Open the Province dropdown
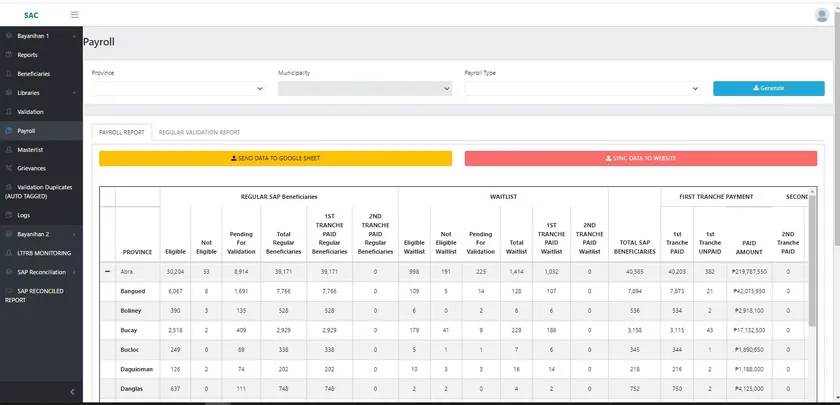The image size is (840, 405). pyautogui.click(x=178, y=89)
